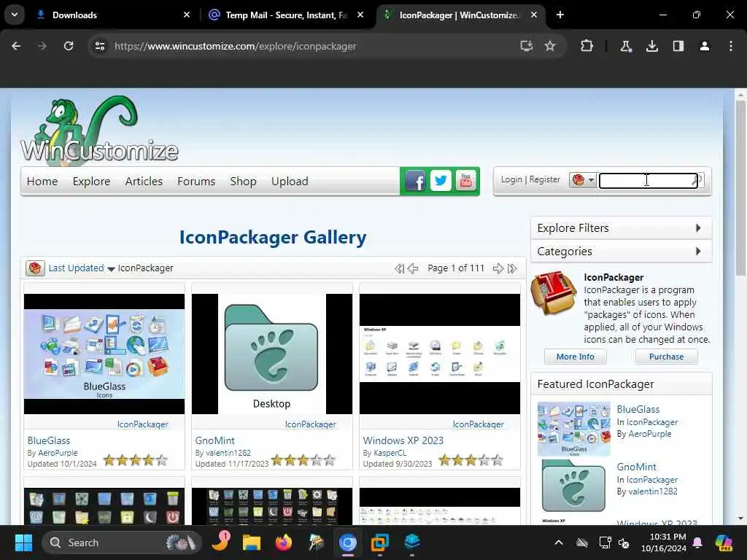Open the Explore menu item
Viewport: 747px width, 560px height.
pyautogui.click(x=91, y=181)
